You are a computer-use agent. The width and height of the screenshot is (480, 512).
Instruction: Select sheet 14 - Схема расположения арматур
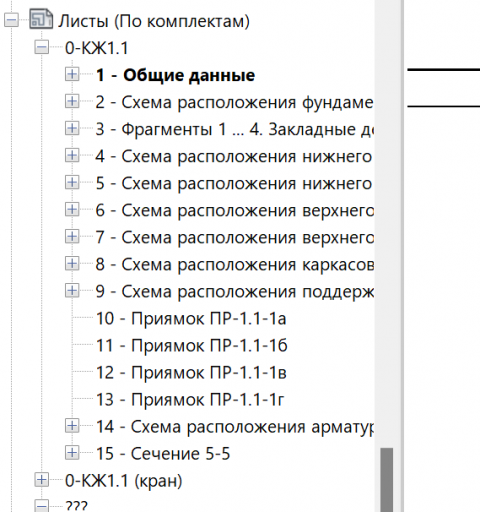click(x=234, y=427)
